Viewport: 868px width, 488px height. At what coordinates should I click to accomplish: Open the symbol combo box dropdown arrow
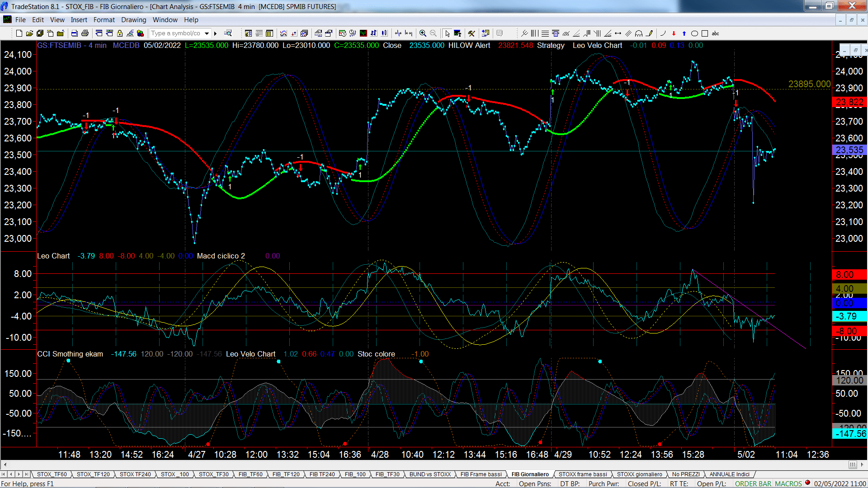click(x=207, y=33)
